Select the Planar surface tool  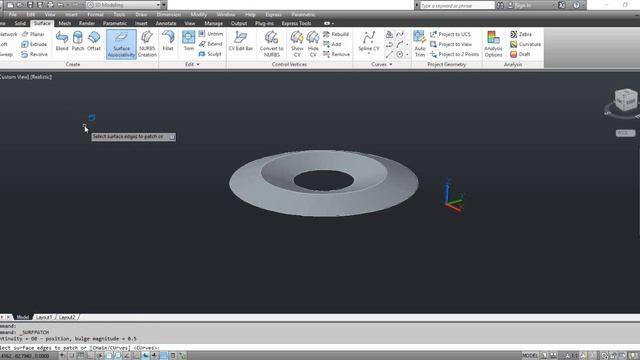tap(33, 34)
